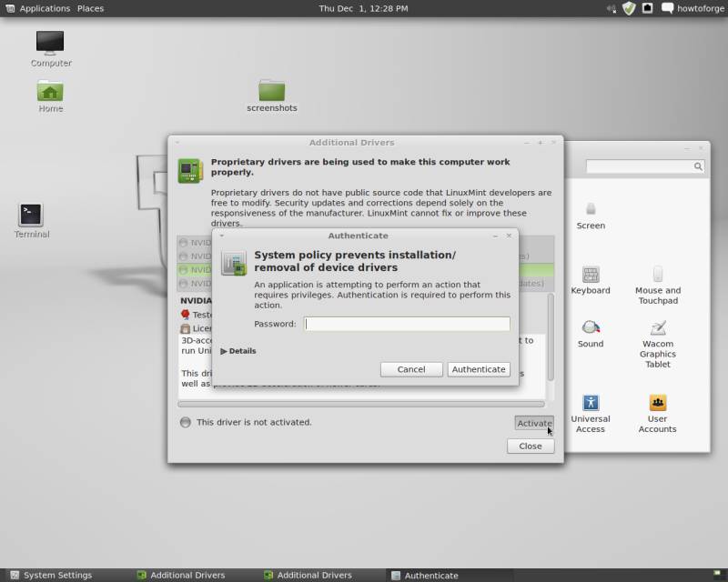Select the green highlighted NVIDIA driver row
The height and width of the screenshot is (582, 728).
click(x=366, y=270)
